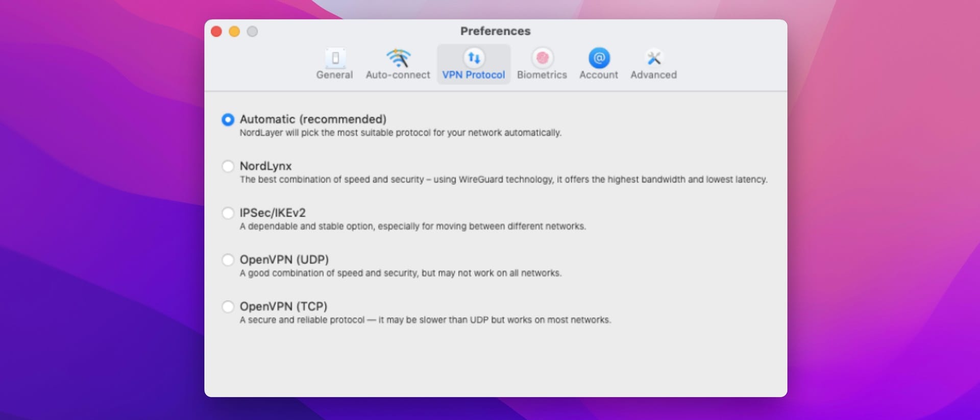
Task: Switch to the Biometrics tab label
Action: [542, 75]
